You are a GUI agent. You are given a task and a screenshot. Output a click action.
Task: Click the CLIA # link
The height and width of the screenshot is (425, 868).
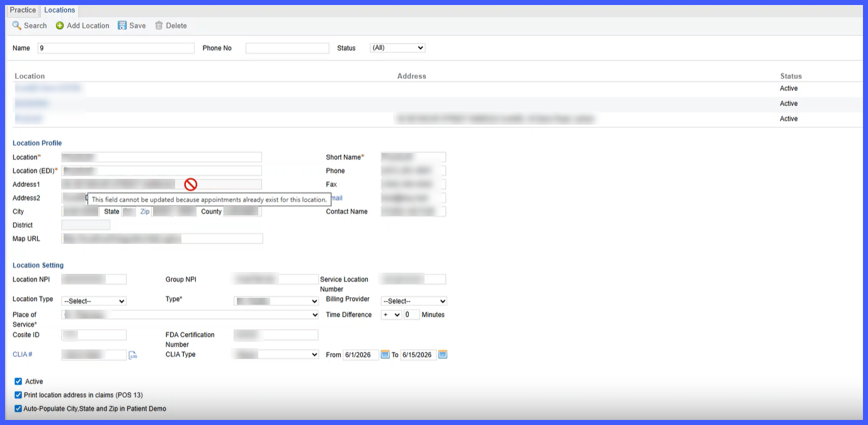23,354
